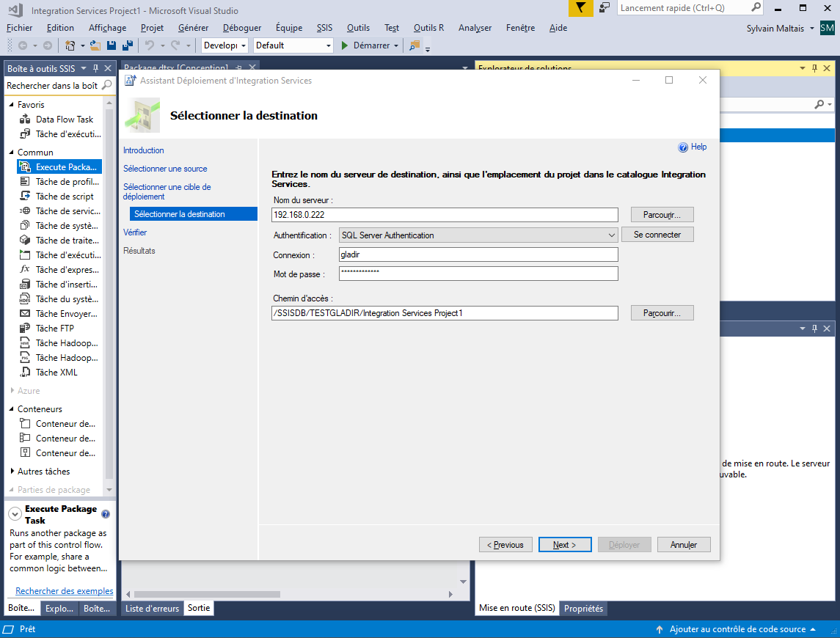Click the feedback flag icon in title bar

pyautogui.click(x=581, y=8)
